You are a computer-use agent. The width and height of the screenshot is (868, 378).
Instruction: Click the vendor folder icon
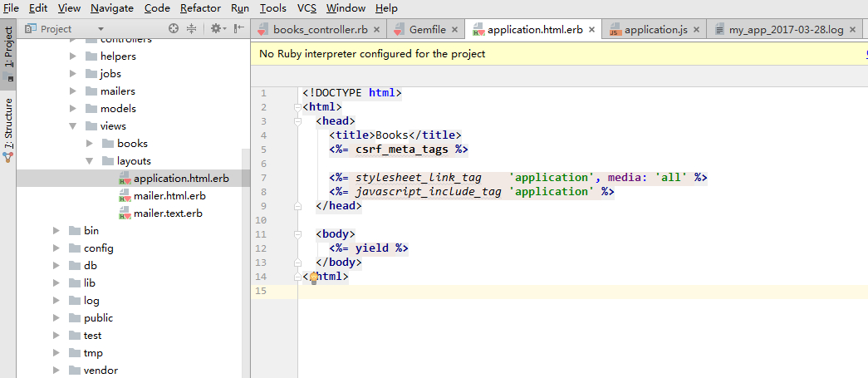click(x=75, y=371)
